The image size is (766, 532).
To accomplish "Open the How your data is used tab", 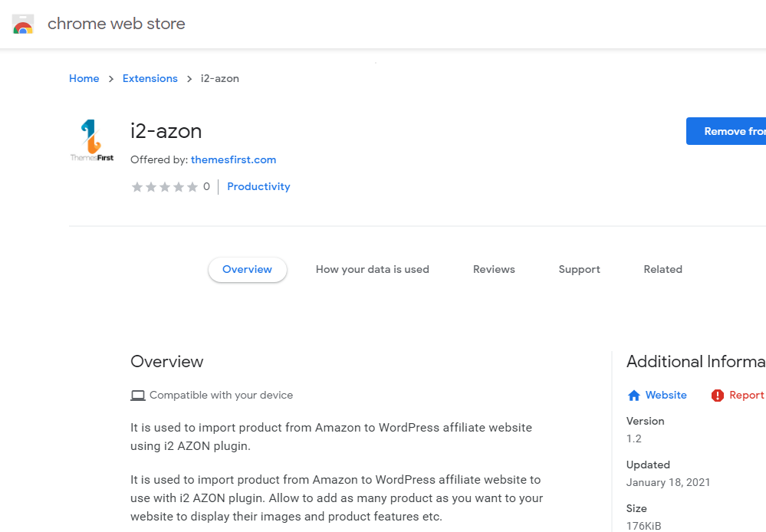I will (373, 270).
